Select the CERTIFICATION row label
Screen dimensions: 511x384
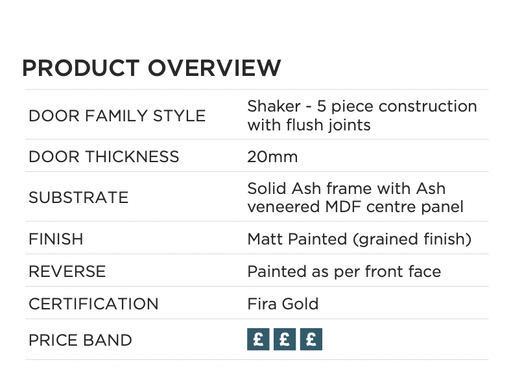point(94,304)
